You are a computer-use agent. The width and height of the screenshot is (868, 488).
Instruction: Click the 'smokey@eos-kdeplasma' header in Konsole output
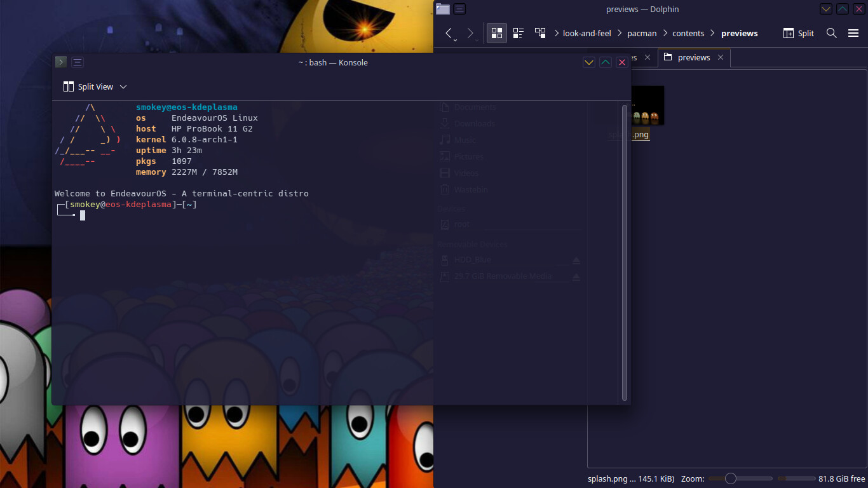[186, 107]
